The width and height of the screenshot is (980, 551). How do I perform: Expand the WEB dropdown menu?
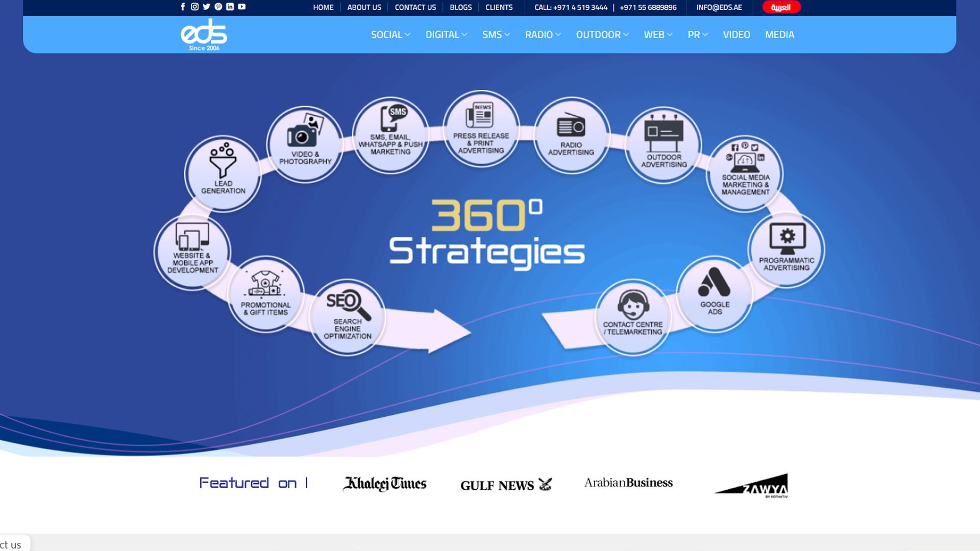click(658, 35)
